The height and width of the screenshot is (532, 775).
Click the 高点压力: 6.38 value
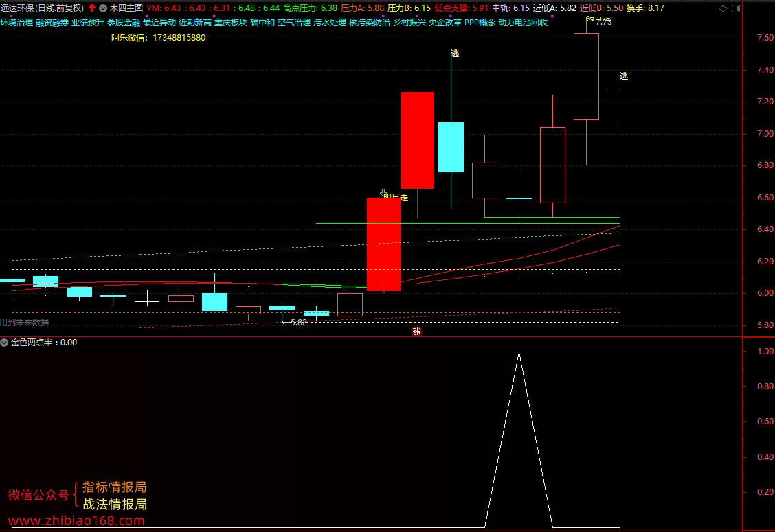point(310,8)
